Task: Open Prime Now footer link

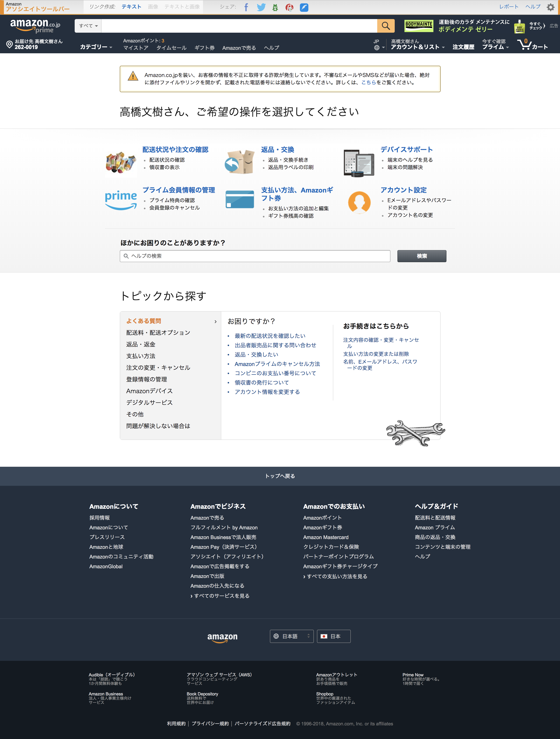Action: [413, 674]
